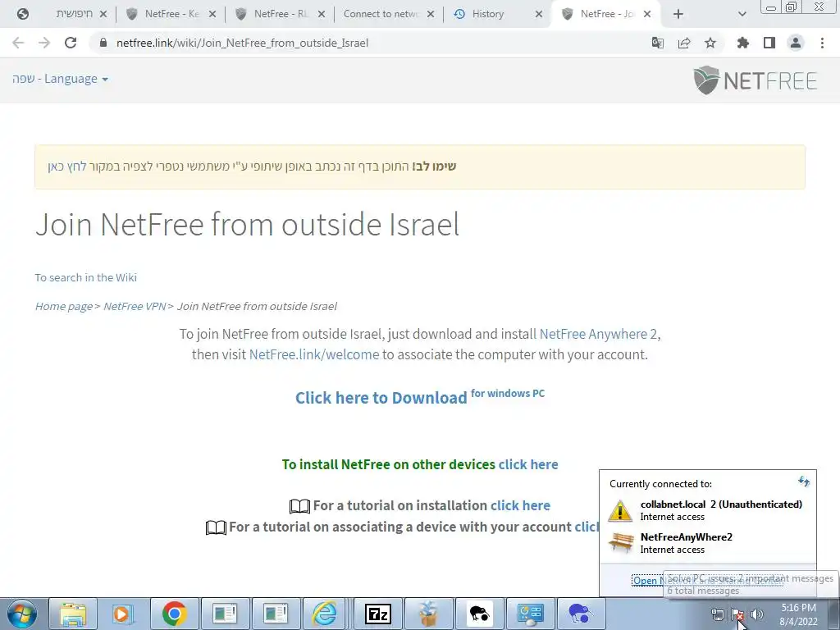Open the NetFree Anywhere 2 link

click(x=598, y=334)
